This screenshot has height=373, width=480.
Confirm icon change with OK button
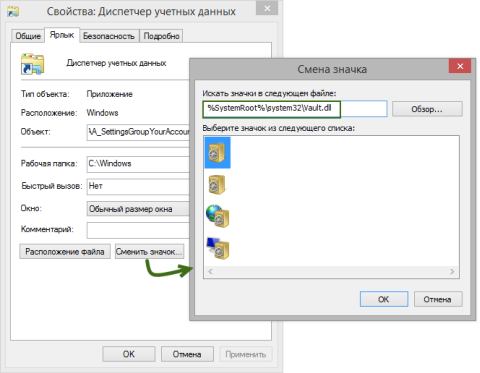[384, 299]
